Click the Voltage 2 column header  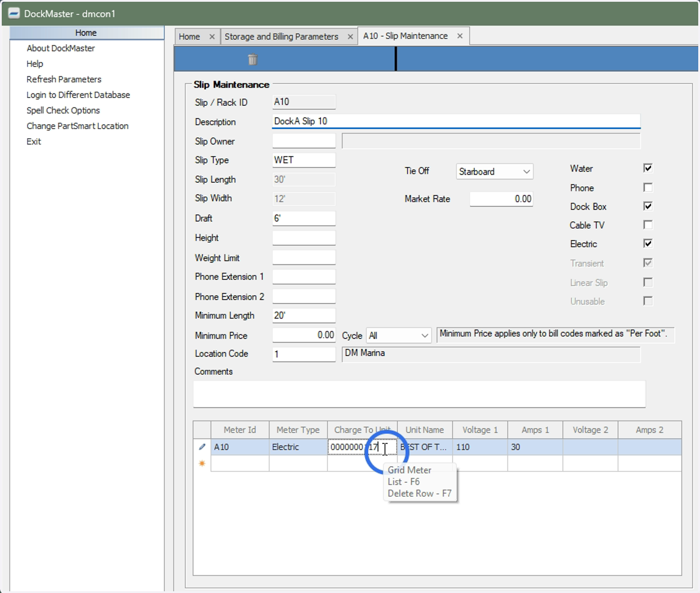pyautogui.click(x=590, y=430)
